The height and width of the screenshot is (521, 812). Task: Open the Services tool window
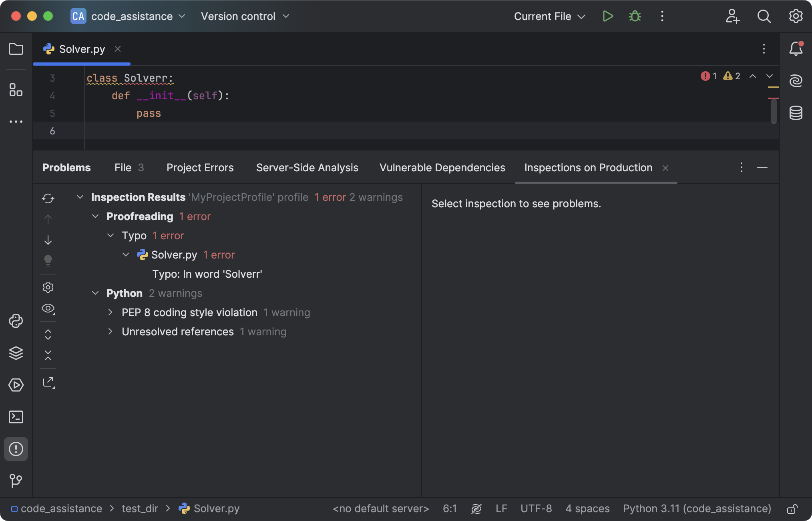point(16,385)
